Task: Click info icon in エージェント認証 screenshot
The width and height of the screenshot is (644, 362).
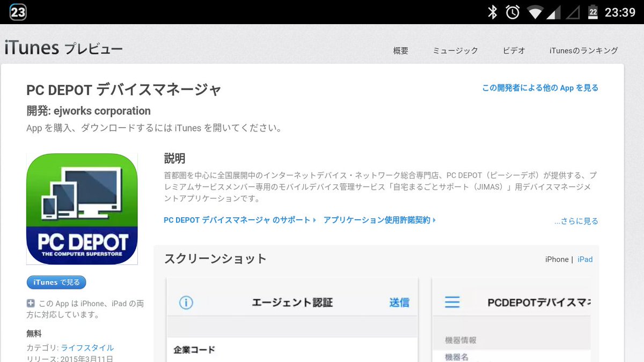Action: 186,302
